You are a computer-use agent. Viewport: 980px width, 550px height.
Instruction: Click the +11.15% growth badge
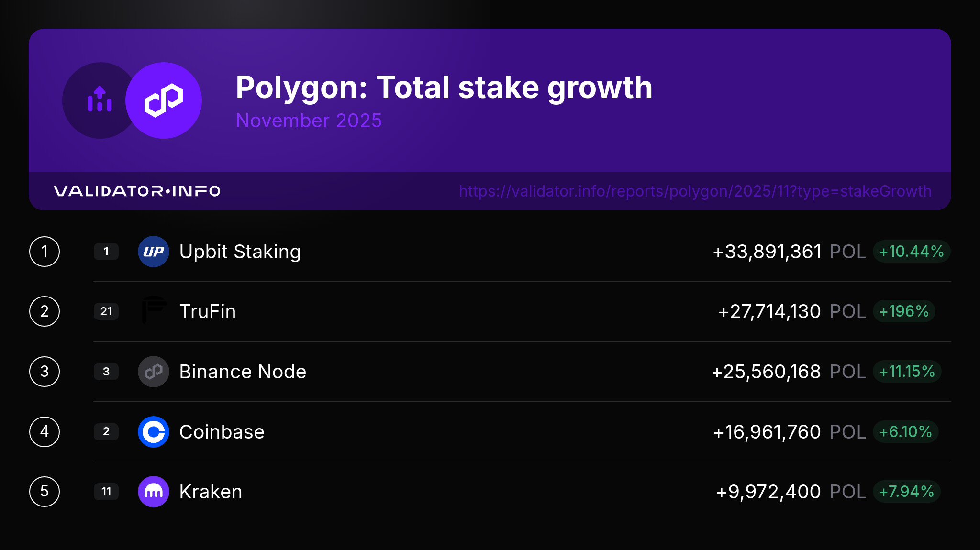tap(907, 372)
